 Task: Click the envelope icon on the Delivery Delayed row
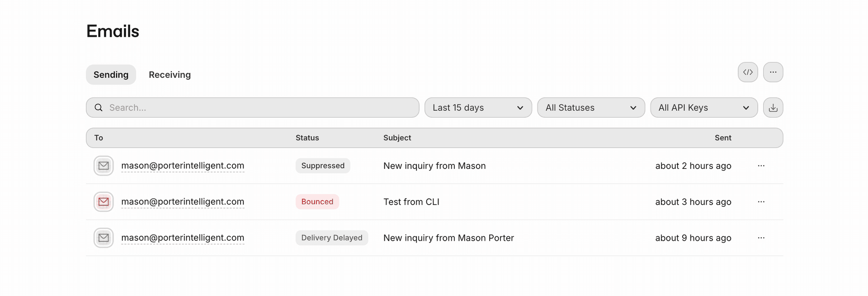pyautogui.click(x=104, y=238)
